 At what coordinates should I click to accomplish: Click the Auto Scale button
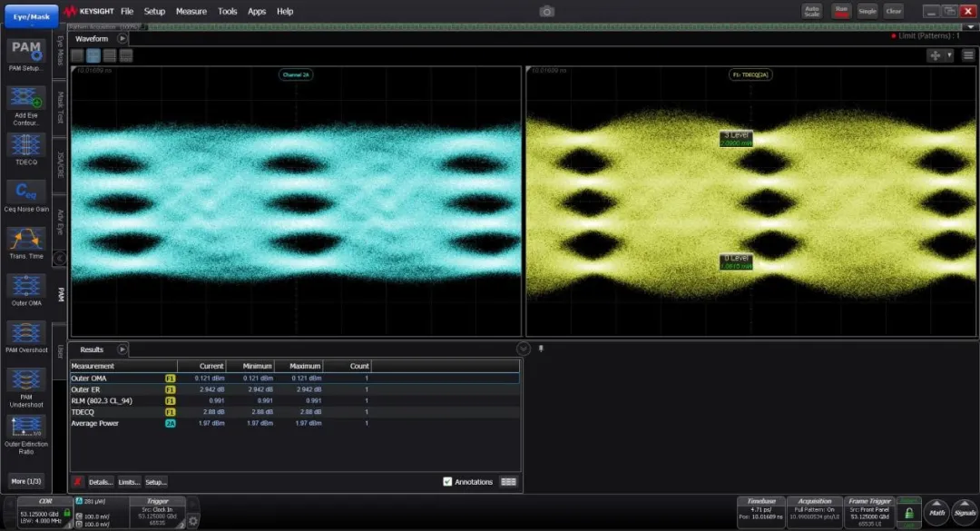click(811, 11)
